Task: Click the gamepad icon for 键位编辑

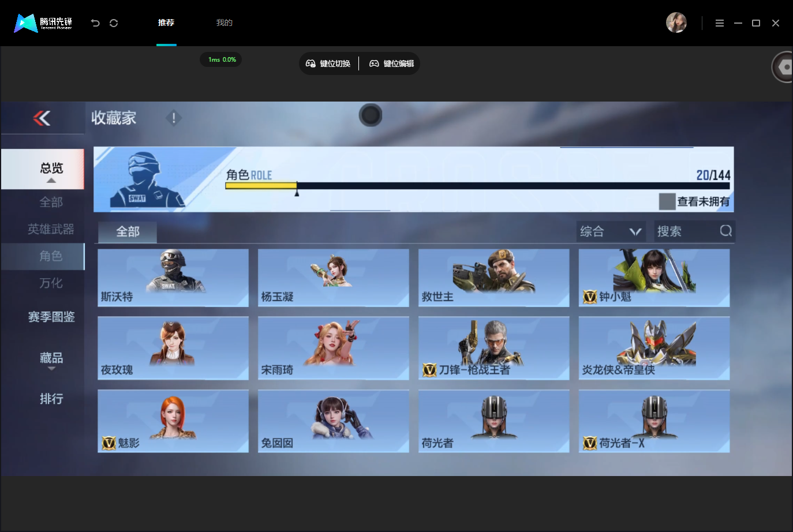Action: click(374, 63)
